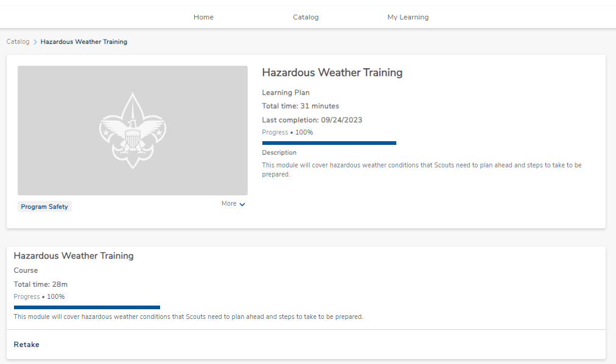
Task: Select the Program Safety tag
Action: coord(44,207)
